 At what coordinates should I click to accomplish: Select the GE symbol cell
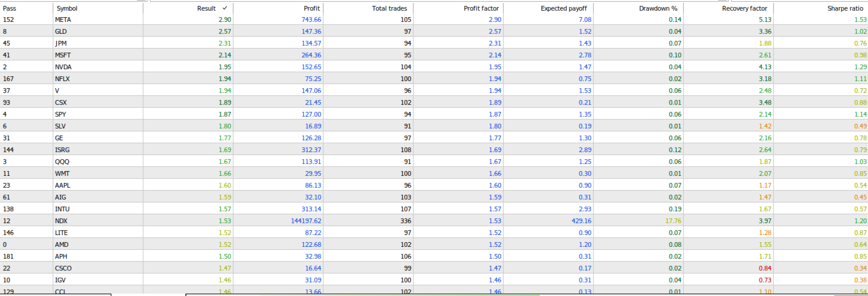[98, 138]
